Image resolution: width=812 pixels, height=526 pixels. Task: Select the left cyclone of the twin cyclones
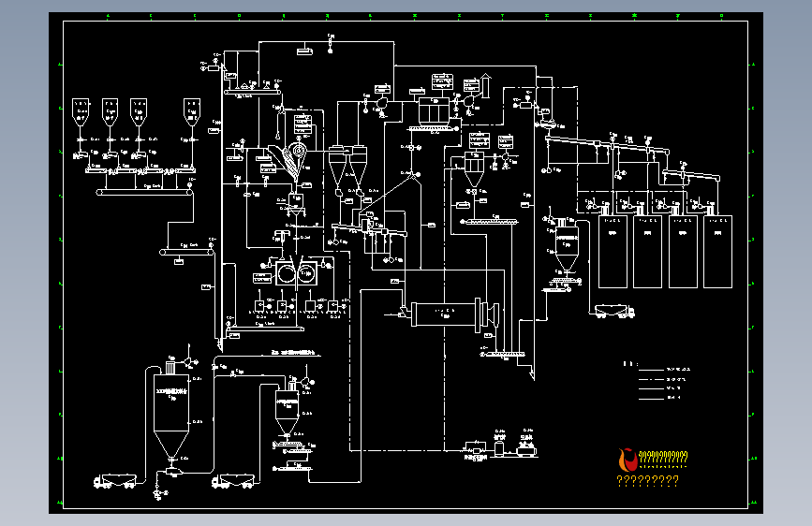click(337, 167)
